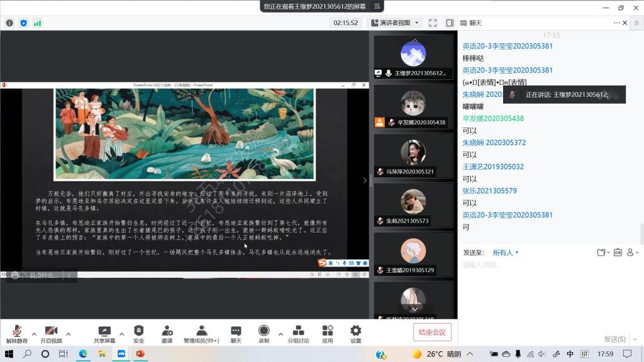Click the 发送(S) send button

click(x=614, y=339)
